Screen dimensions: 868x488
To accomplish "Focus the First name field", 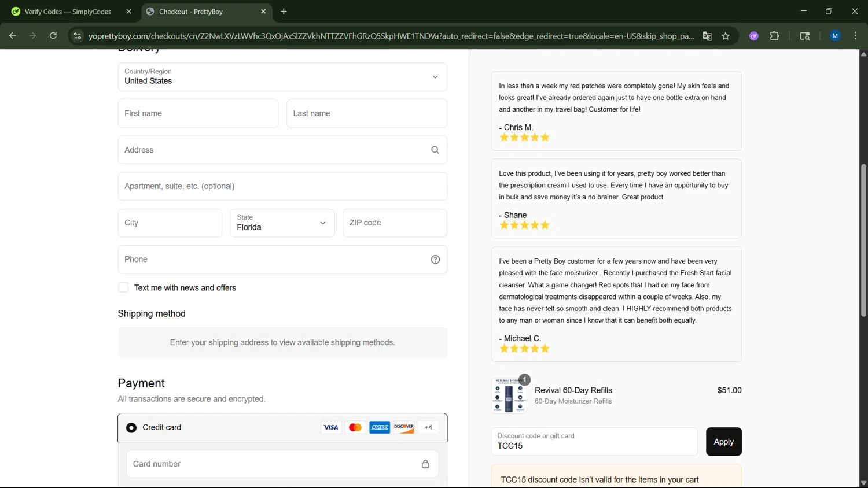I will (x=198, y=113).
